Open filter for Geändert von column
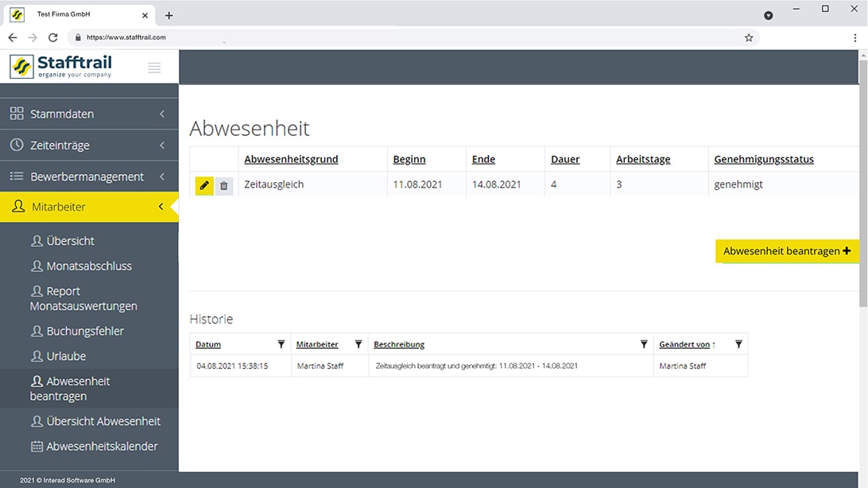This screenshot has width=868, height=488. 738,344
